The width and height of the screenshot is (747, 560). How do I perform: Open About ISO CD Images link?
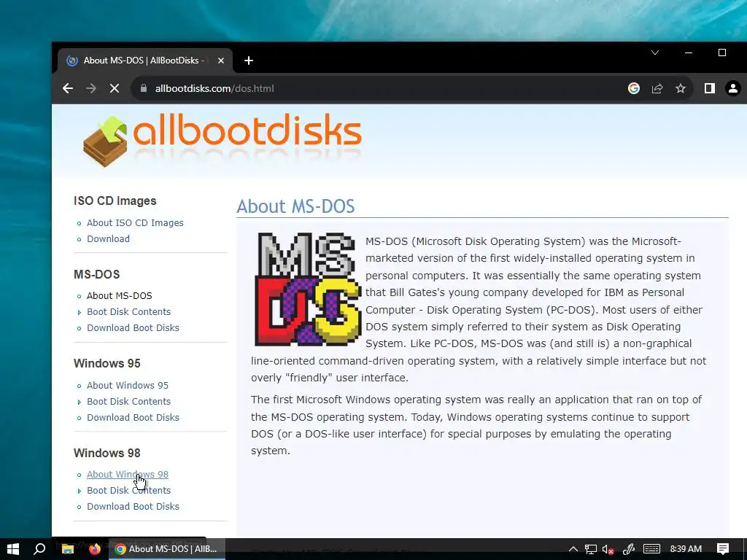pos(135,223)
